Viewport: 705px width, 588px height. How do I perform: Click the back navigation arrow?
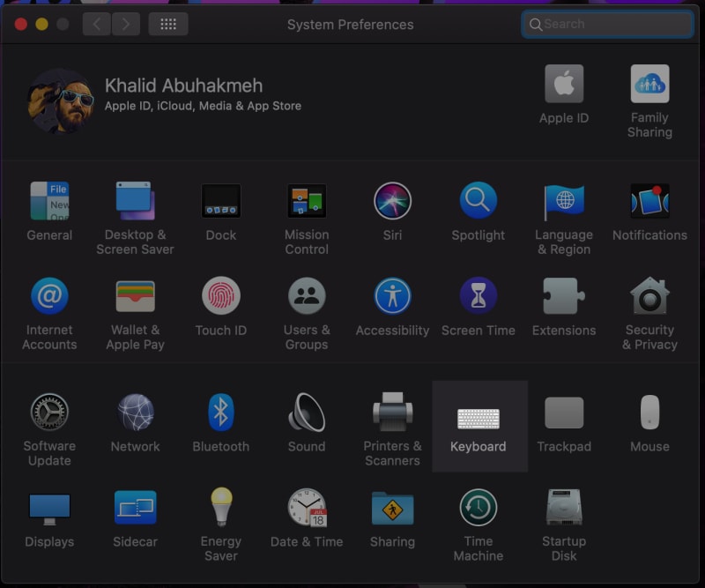coord(96,24)
